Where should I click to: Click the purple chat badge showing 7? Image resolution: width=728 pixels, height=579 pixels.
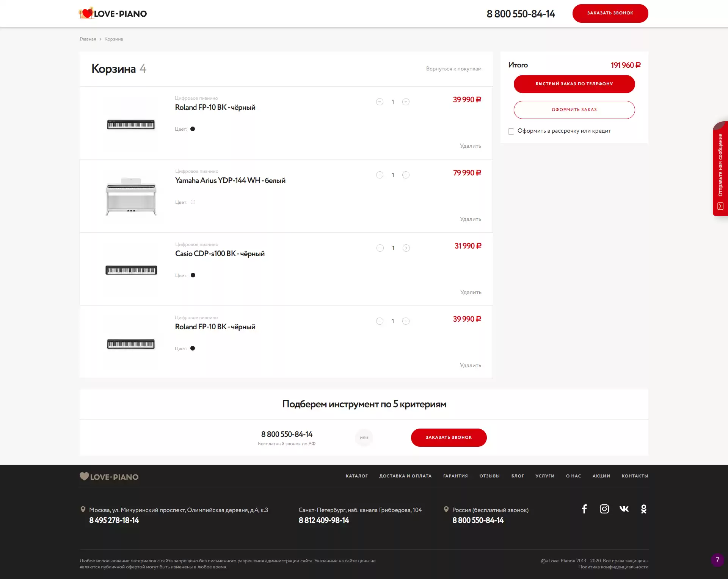click(x=717, y=560)
